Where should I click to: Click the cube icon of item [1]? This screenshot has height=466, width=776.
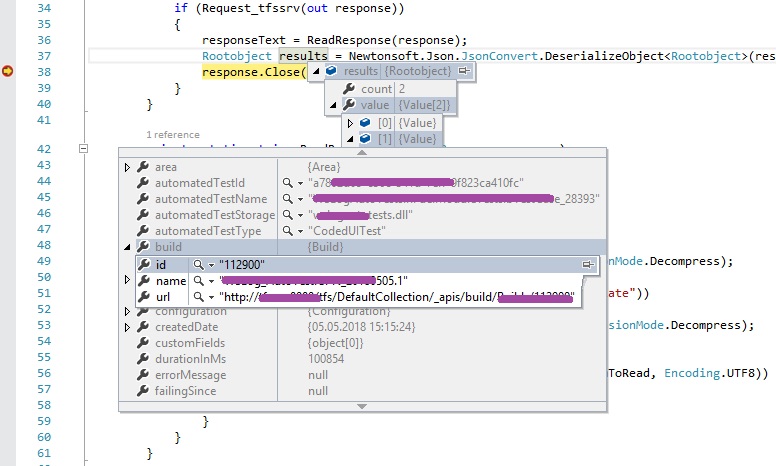[365, 139]
